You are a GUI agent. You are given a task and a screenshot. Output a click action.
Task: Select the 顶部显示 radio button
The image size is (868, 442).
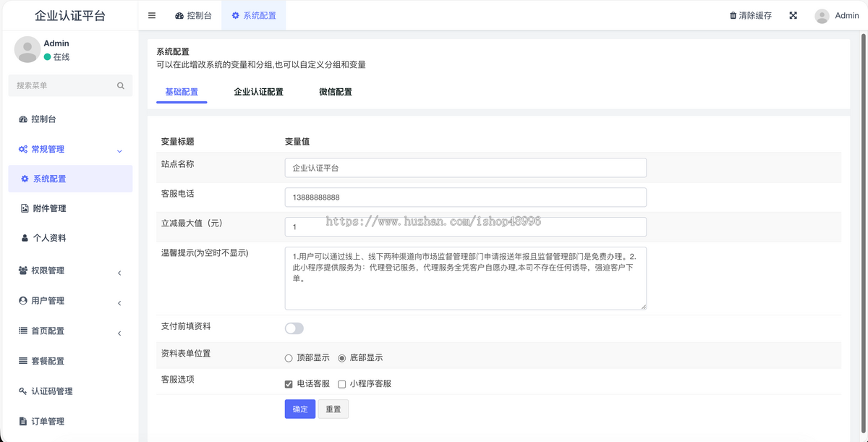(289, 358)
